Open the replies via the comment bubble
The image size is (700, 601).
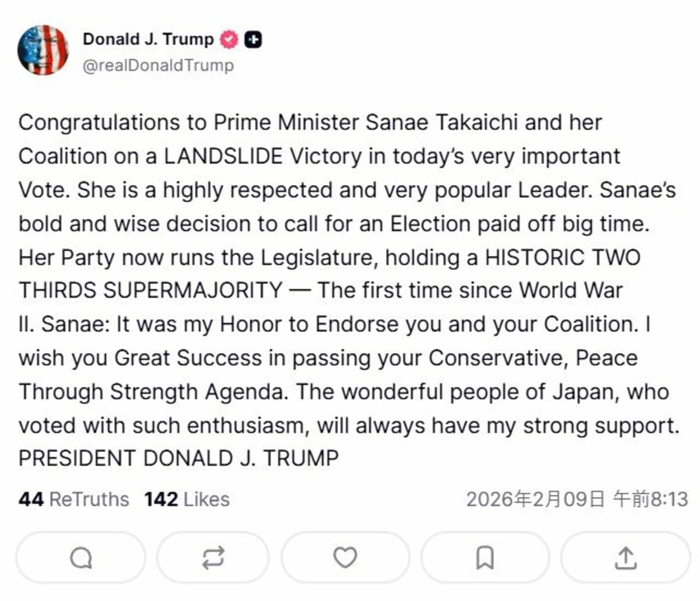[81, 557]
